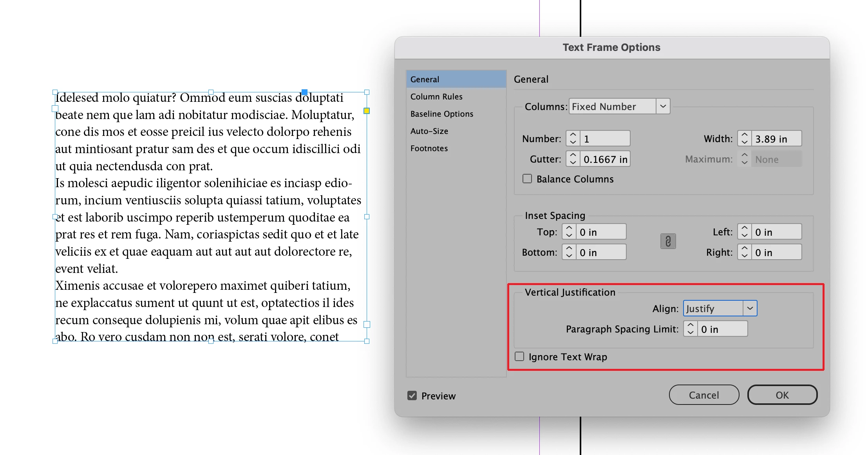The height and width of the screenshot is (455, 868).
Task: Click the Bottom inset stepper
Action: point(569,252)
